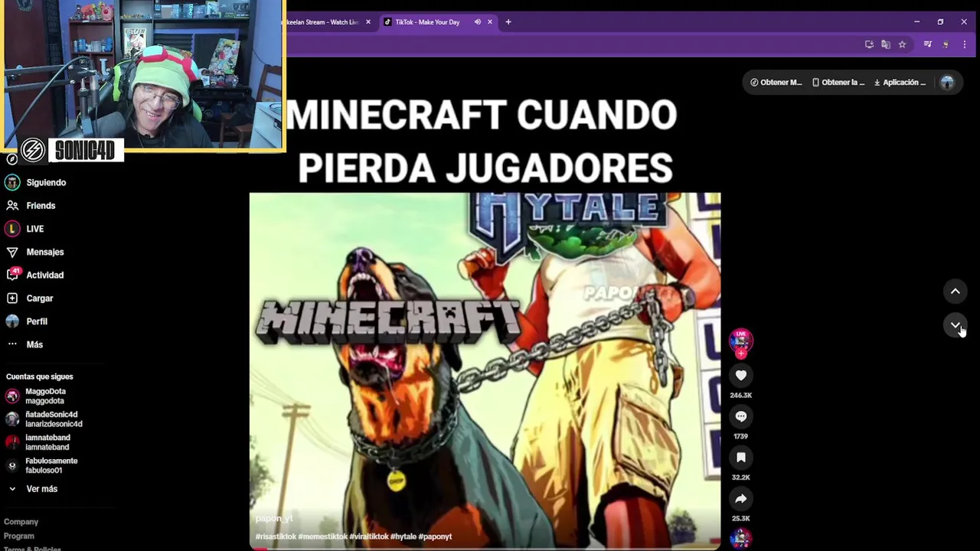Open the spinning sound disc icon
Screen dimensions: 980x551
740,539
